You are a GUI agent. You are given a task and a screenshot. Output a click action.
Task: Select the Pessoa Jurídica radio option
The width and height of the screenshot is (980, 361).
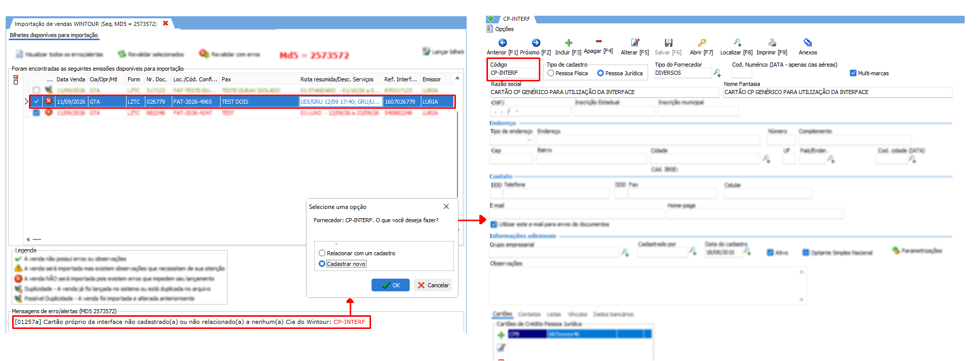tap(600, 73)
